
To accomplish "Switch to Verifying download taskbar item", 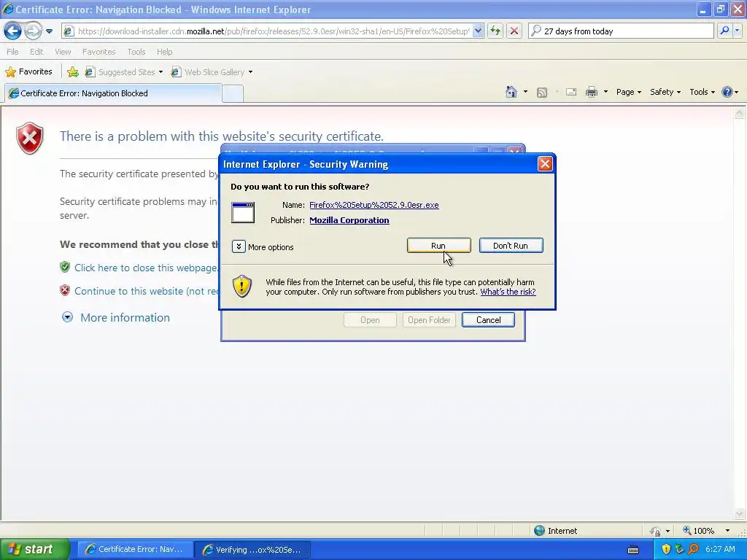I will point(252,550).
